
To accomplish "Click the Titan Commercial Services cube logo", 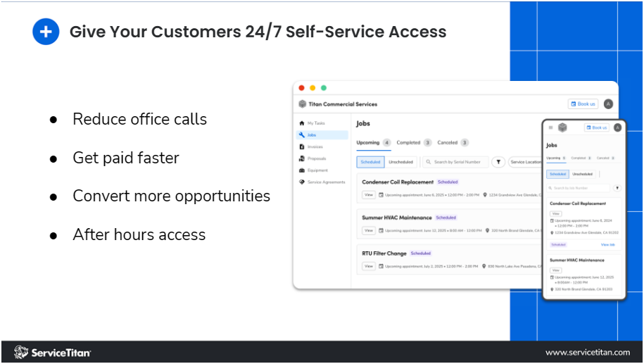I will (302, 104).
